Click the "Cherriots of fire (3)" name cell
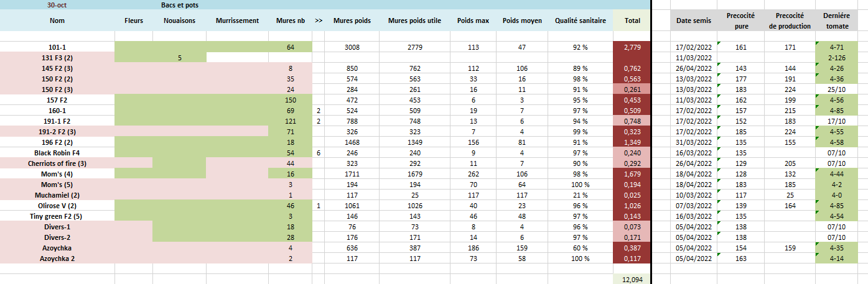Viewport: 868px width, 284px height. (57, 163)
